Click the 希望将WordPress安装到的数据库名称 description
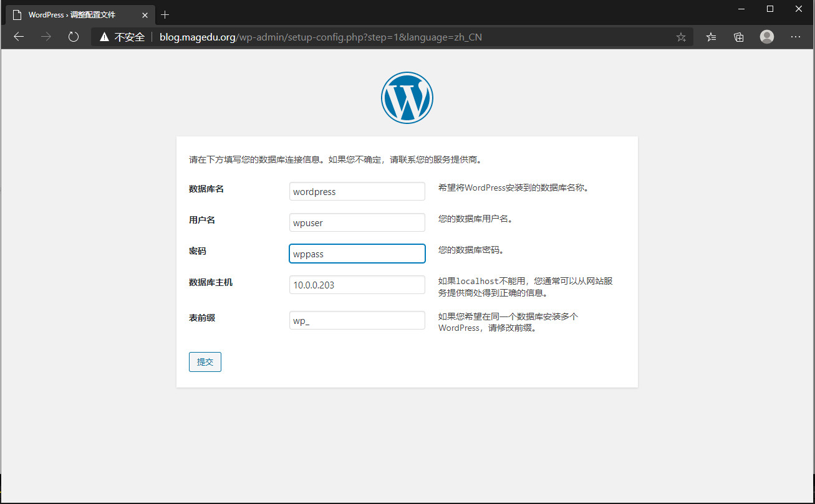815x504 pixels. [513, 188]
